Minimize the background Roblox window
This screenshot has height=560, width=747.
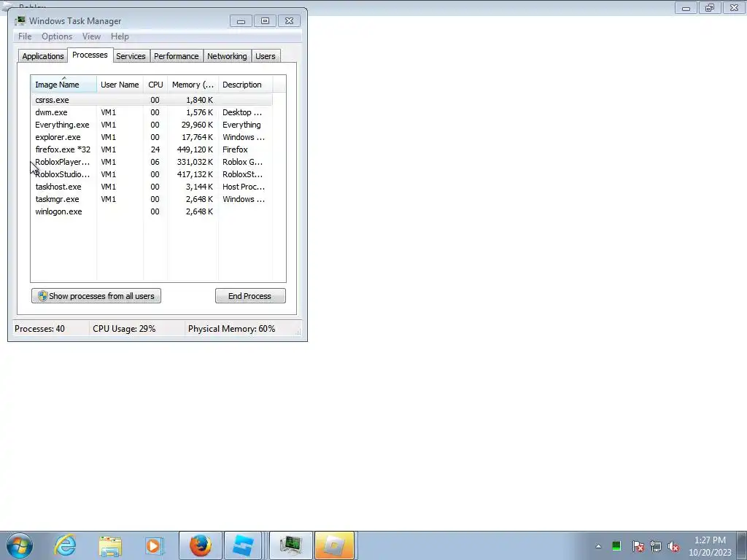coord(686,8)
